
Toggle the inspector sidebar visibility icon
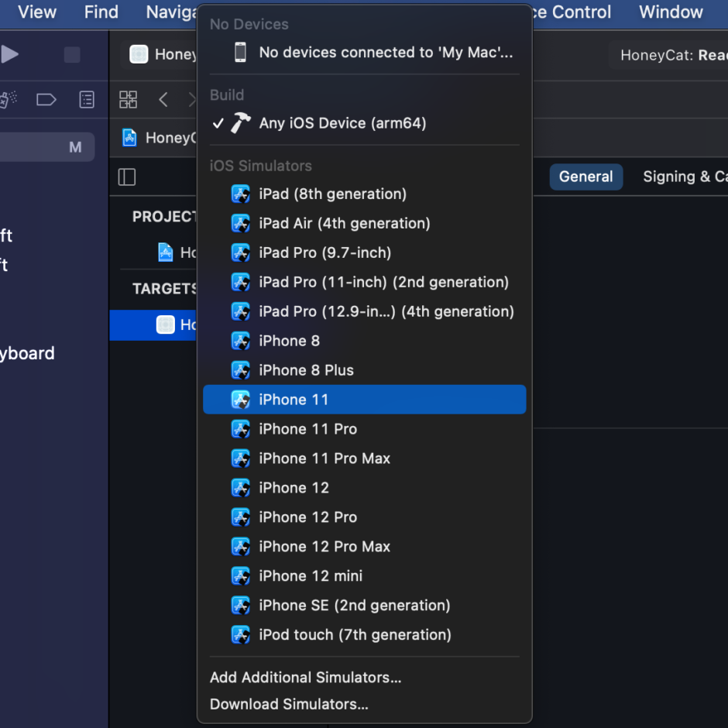pos(126,177)
